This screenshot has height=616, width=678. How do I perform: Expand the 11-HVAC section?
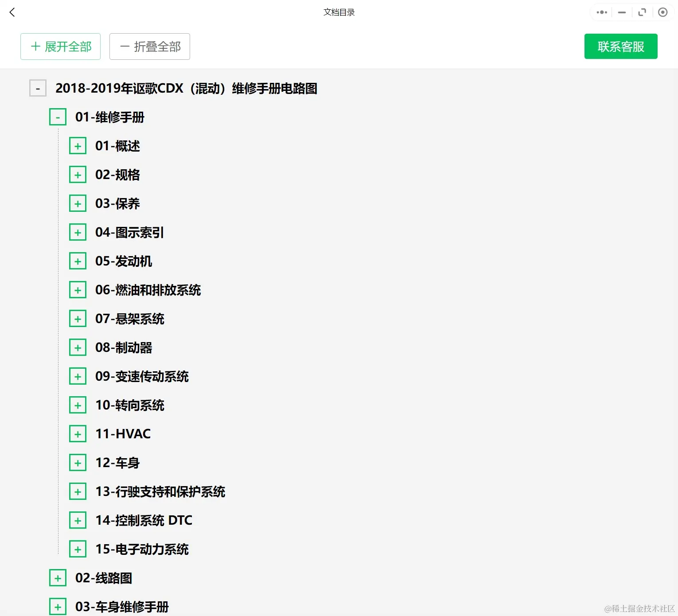(78, 433)
